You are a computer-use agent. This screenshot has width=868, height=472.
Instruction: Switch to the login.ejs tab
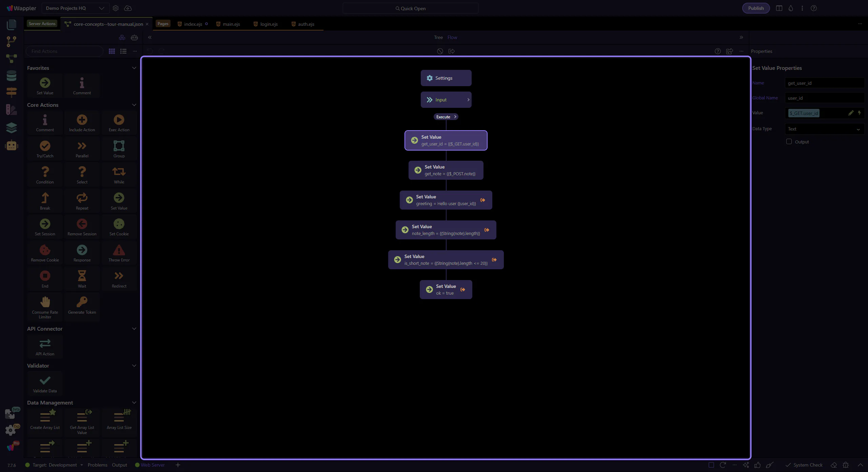[x=269, y=24]
